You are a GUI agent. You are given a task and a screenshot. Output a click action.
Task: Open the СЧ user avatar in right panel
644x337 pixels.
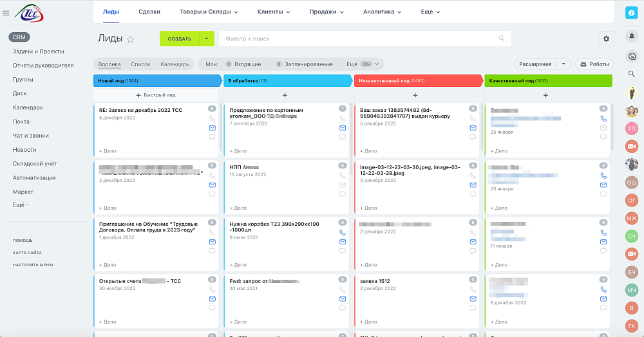click(632, 236)
